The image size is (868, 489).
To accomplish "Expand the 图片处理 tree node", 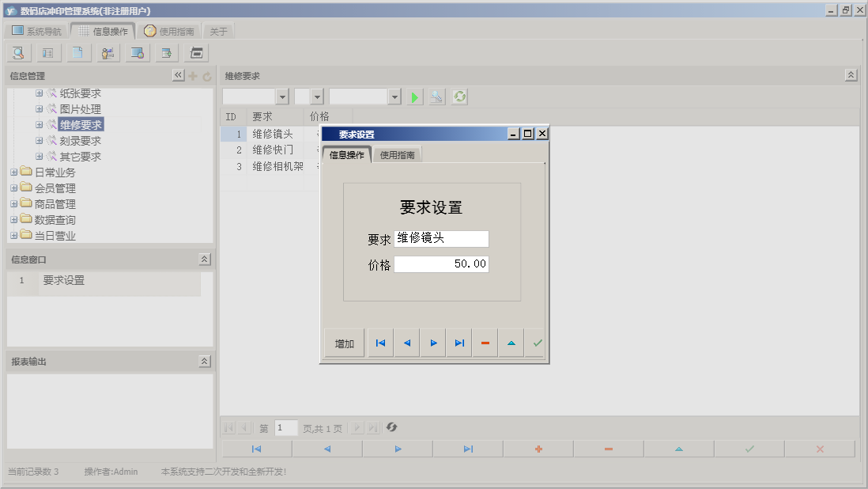I will [x=40, y=109].
